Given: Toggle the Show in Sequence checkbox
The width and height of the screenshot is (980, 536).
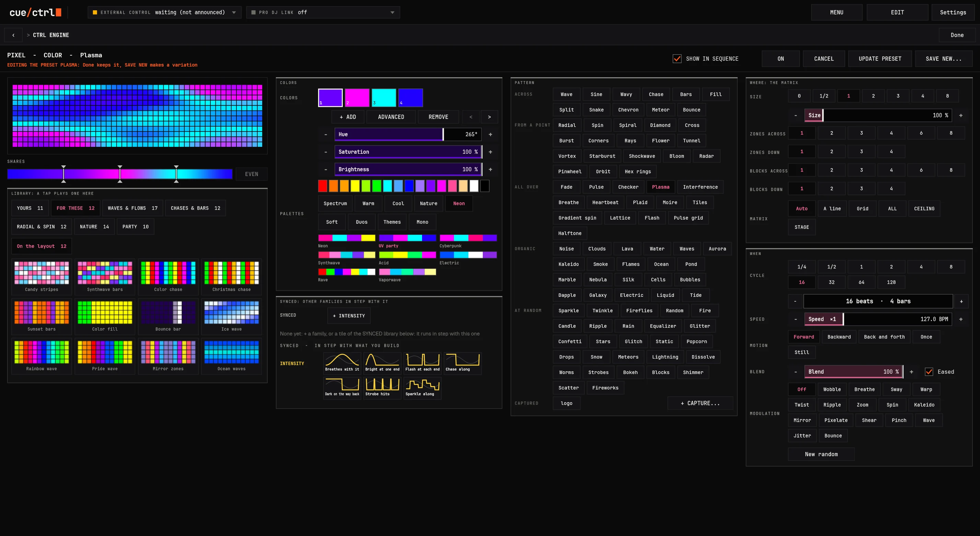Looking at the screenshot, I should coord(677,59).
